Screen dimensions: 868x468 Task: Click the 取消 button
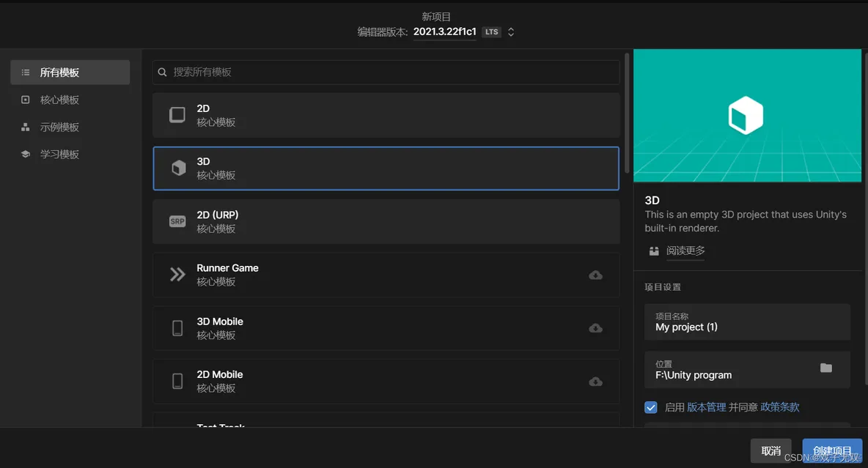point(770,451)
